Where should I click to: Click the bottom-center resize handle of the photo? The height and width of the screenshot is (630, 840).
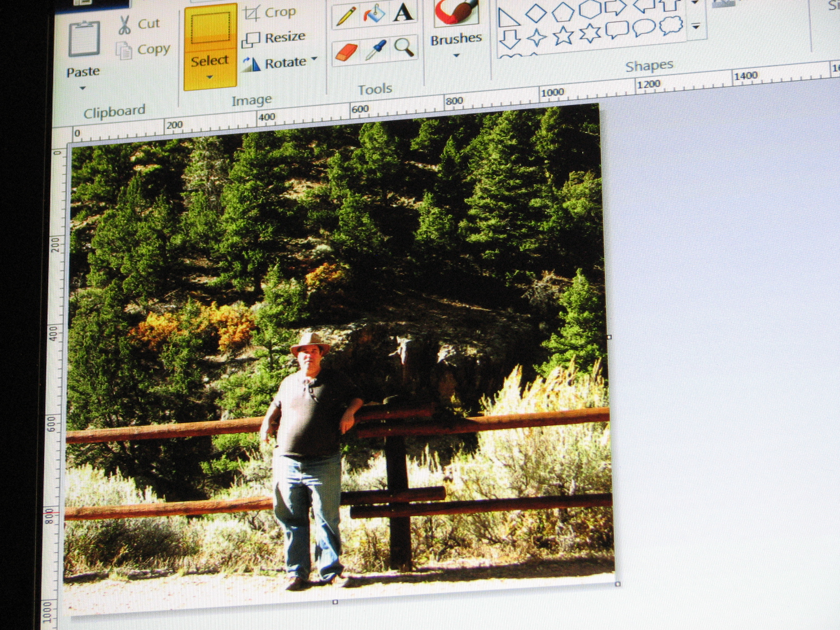334,602
